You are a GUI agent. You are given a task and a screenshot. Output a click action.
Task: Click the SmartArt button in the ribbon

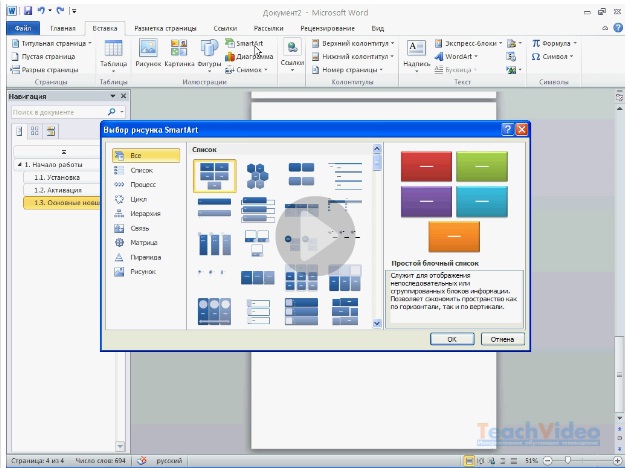point(244,43)
